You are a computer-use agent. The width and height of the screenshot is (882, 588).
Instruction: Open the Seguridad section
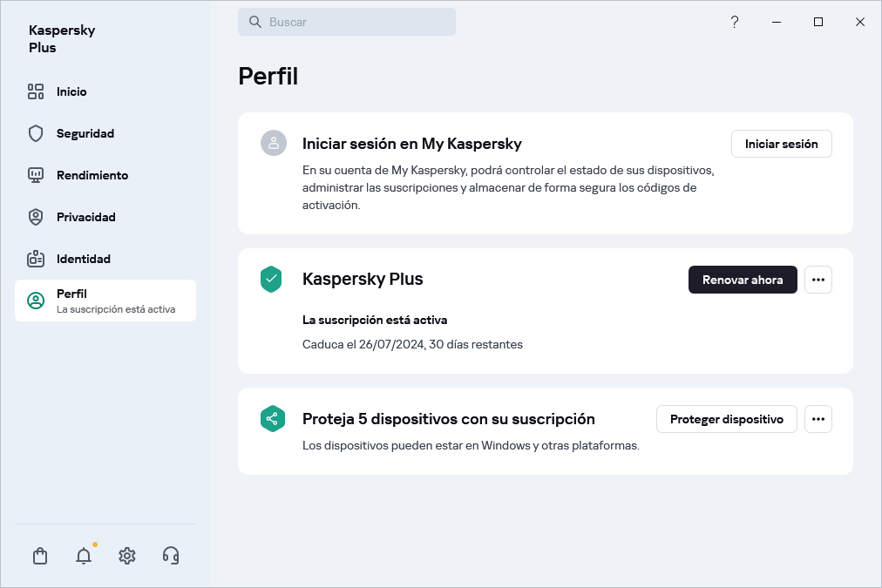(x=85, y=133)
